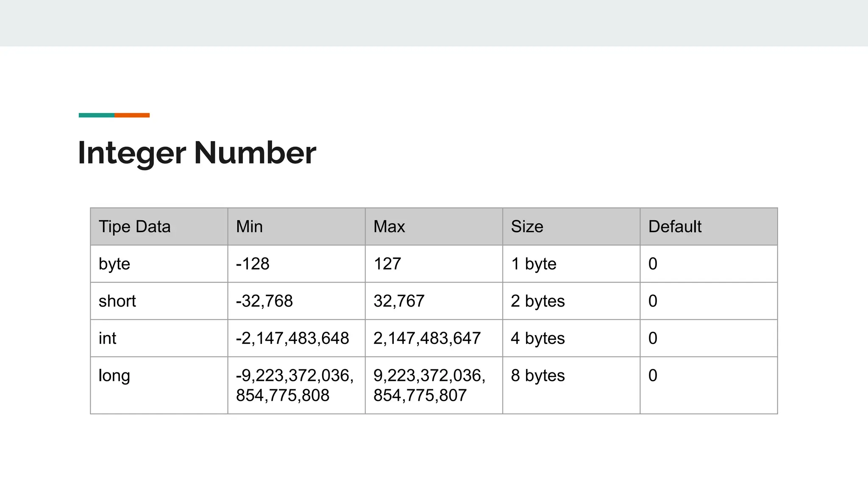
Task: Click the '8 bytes' size cell
Action: coord(571,385)
